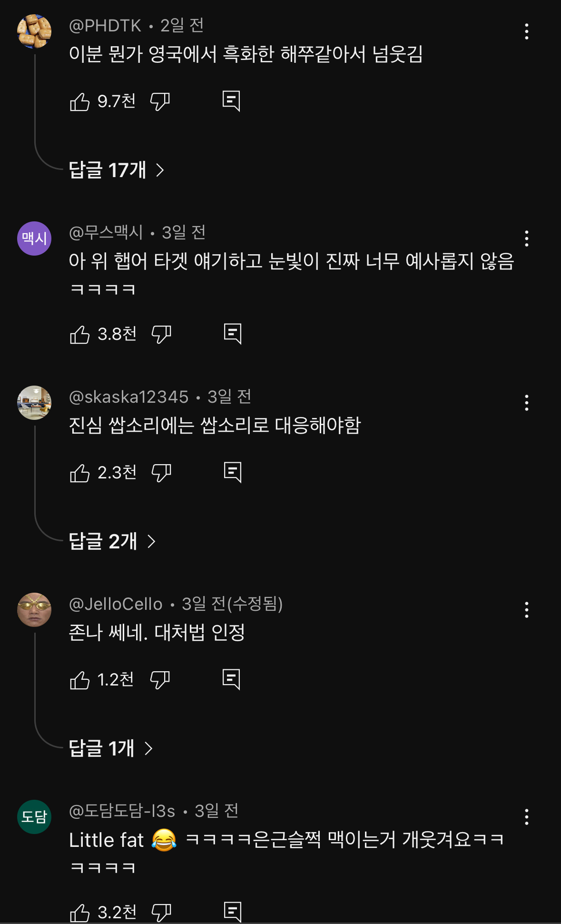561x924 pixels.
Task: Expand 답글 2개 replies
Action: [x=112, y=541]
